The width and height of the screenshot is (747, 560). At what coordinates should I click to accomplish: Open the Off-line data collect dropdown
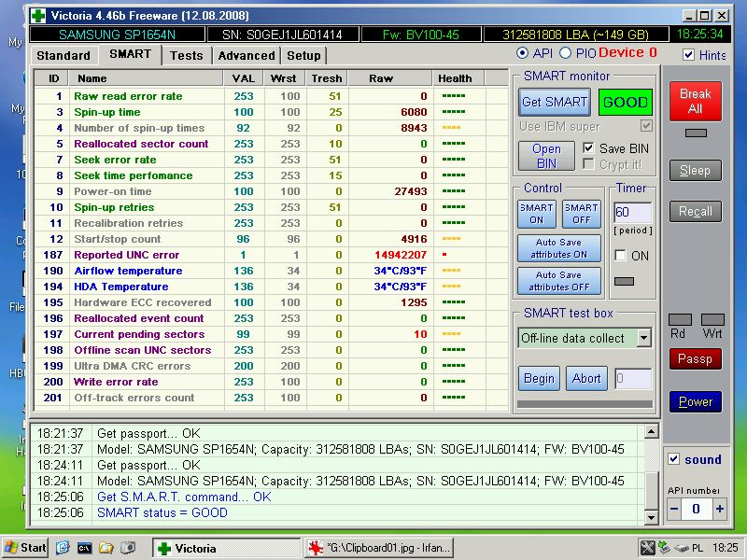point(643,338)
